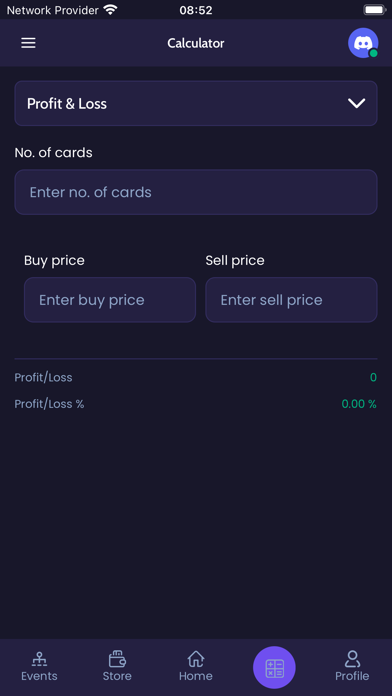Viewport: 392px width, 696px height.
Task: Focus the sell price field
Action: point(291,300)
